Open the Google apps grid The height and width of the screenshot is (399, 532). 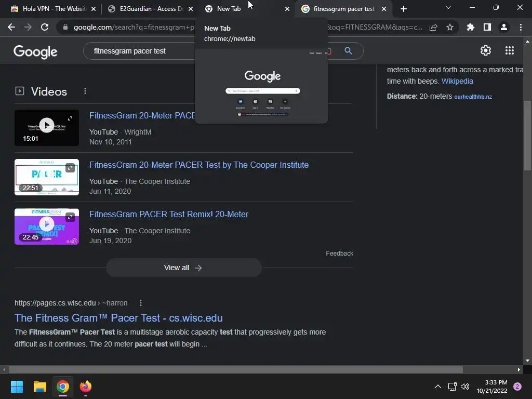[x=509, y=50]
